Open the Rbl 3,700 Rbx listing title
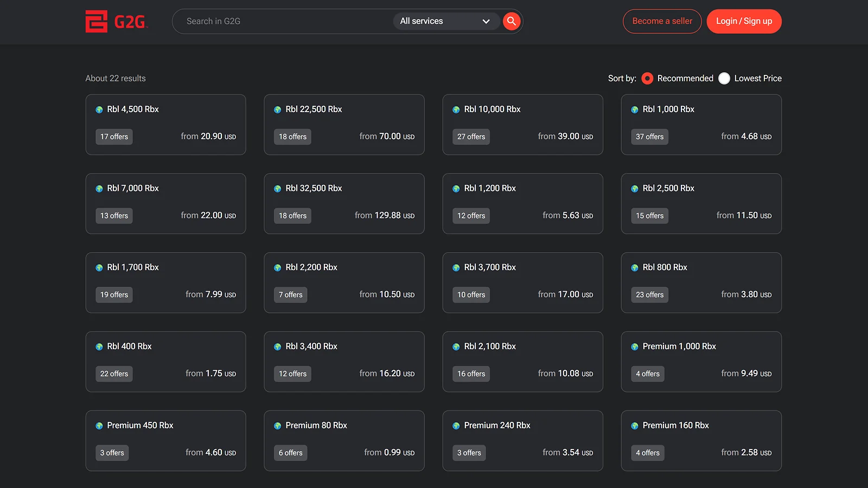Viewport: 868px width, 488px height. (x=490, y=267)
